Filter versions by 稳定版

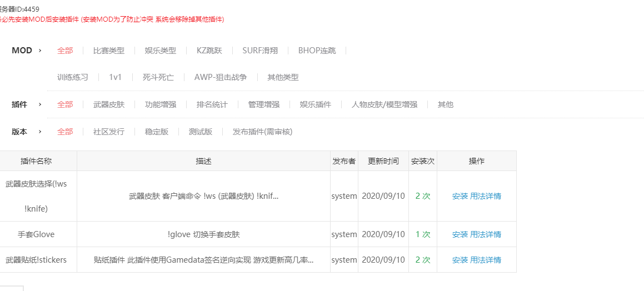[156, 132]
